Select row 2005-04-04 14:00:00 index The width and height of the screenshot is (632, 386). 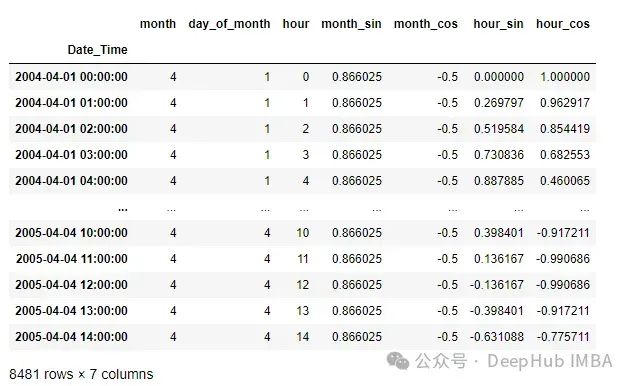click(71, 337)
